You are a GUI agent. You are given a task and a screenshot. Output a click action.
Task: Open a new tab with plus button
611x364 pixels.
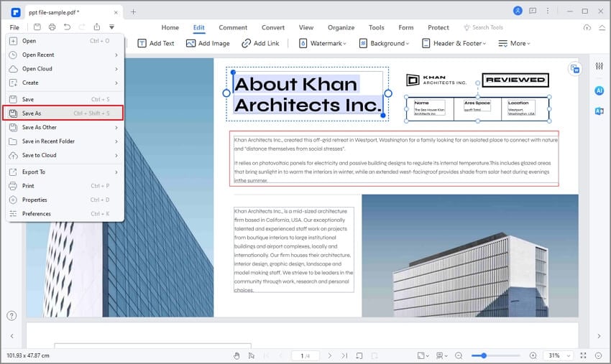tap(133, 12)
